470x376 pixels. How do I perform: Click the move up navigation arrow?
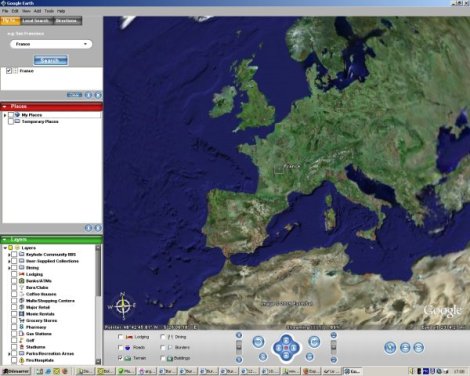pos(286,339)
